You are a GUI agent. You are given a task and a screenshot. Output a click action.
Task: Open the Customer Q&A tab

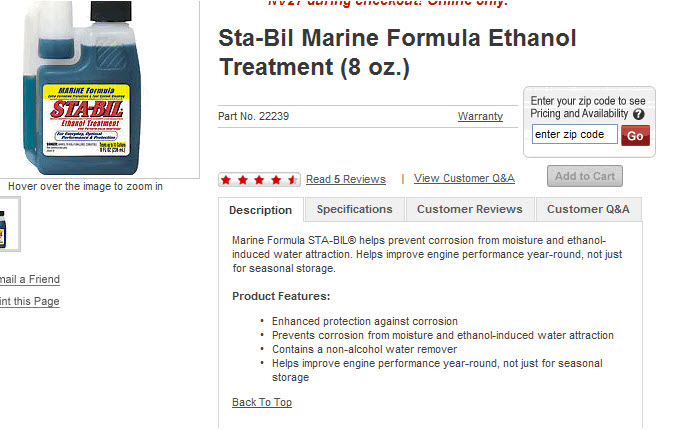(588, 209)
